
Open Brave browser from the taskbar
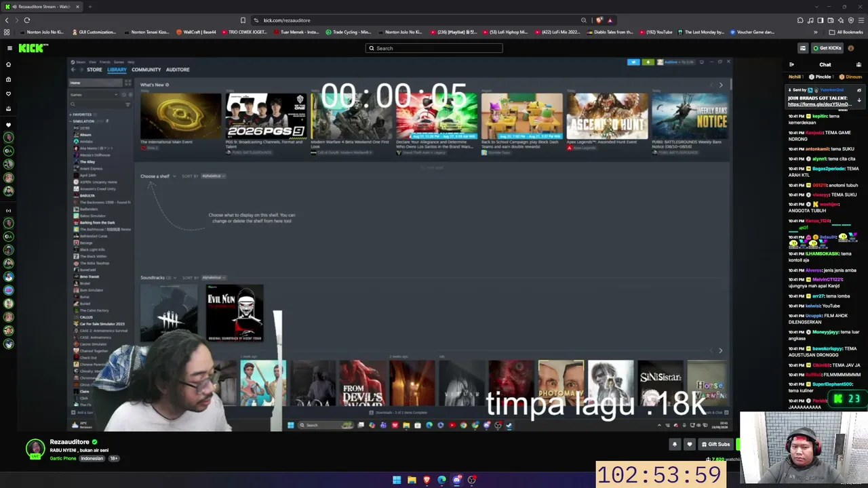click(427, 480)
